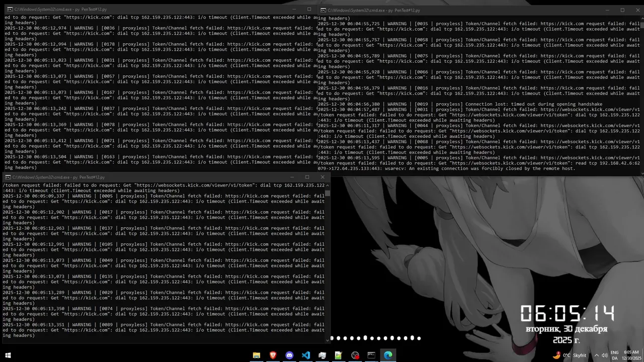Click the bottom-left cmd scrollbar down arrow
The width and height of the screenshot is (644, 362).
(328, 340)
